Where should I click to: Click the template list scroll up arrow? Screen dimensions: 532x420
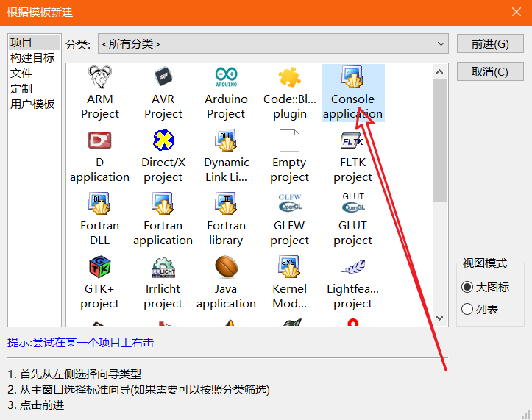tap(440, 71)
